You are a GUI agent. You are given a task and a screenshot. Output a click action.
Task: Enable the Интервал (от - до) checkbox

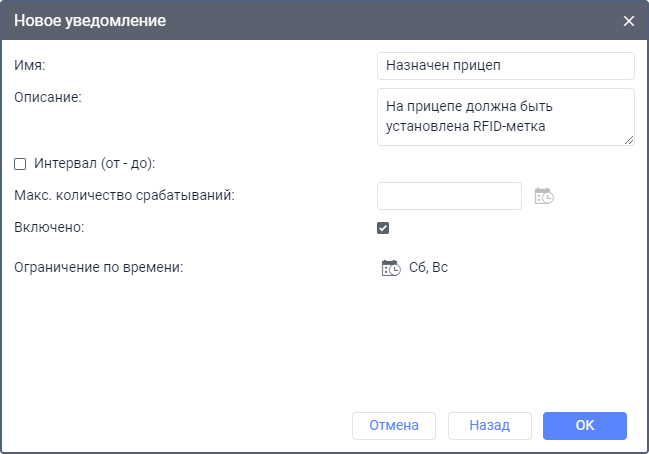(x=20, y=164)
